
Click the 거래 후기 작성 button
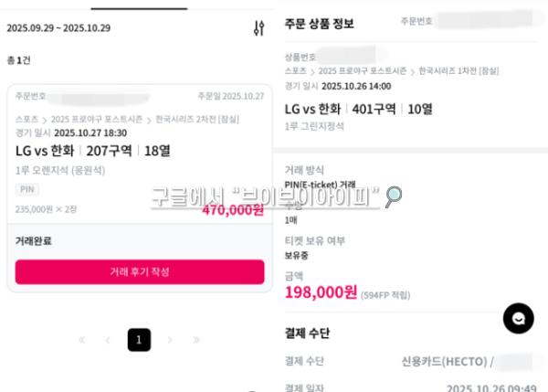tap(139, 271)
